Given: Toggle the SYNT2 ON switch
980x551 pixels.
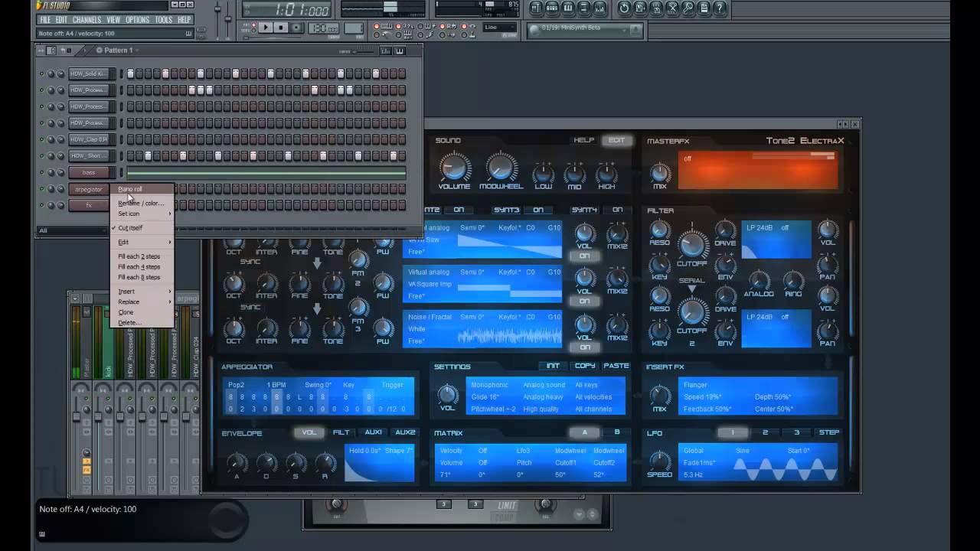Looking at the screenshot, I should [459, 210].
